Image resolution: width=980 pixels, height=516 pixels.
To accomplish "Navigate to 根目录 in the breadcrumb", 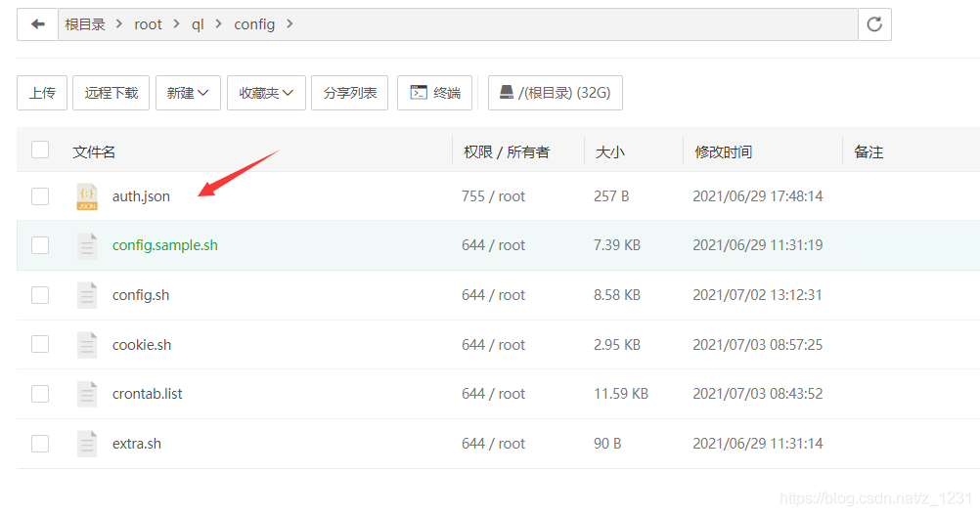I will click(86, 24).
